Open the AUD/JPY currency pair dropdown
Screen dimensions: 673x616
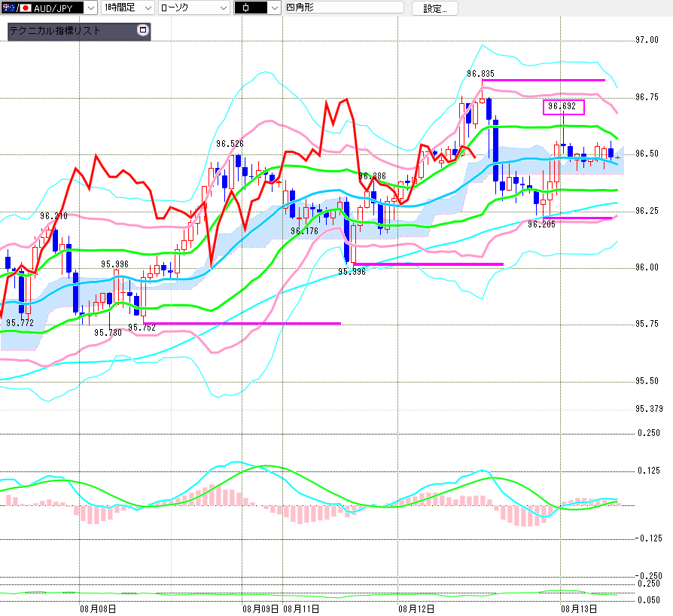point(49,8)
